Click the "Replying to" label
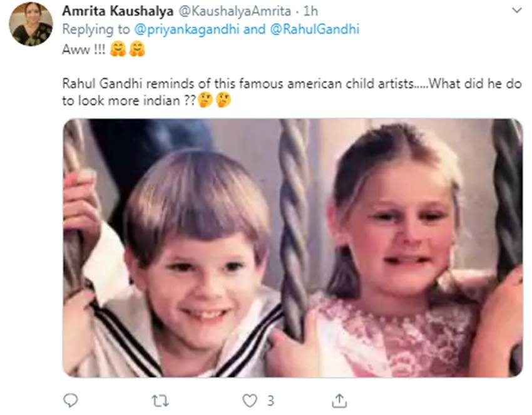The height and width of the screenshot is (415, 532). 95,29
